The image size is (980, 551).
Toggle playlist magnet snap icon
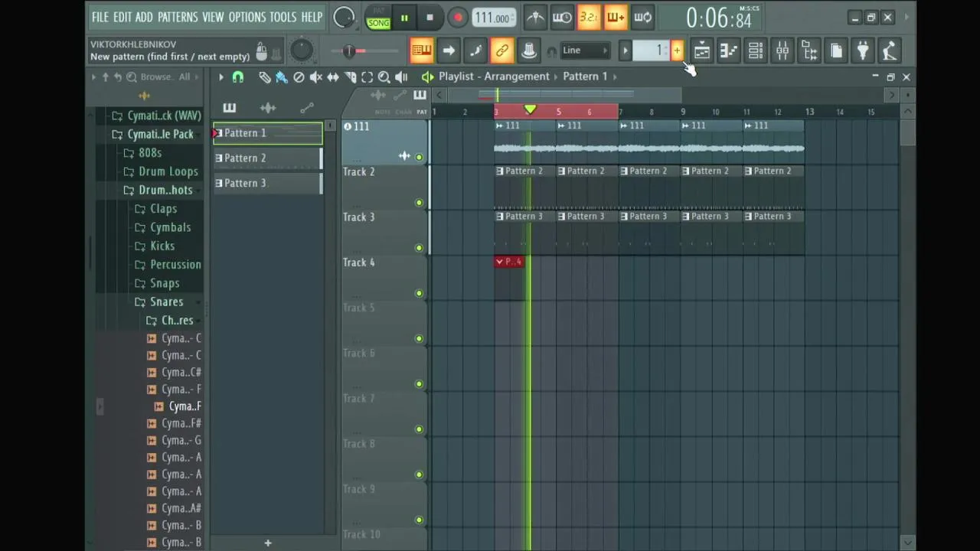[238, 77]
